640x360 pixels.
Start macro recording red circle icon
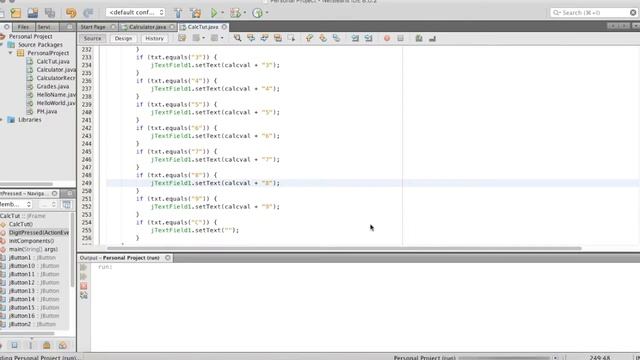point(387,38)
